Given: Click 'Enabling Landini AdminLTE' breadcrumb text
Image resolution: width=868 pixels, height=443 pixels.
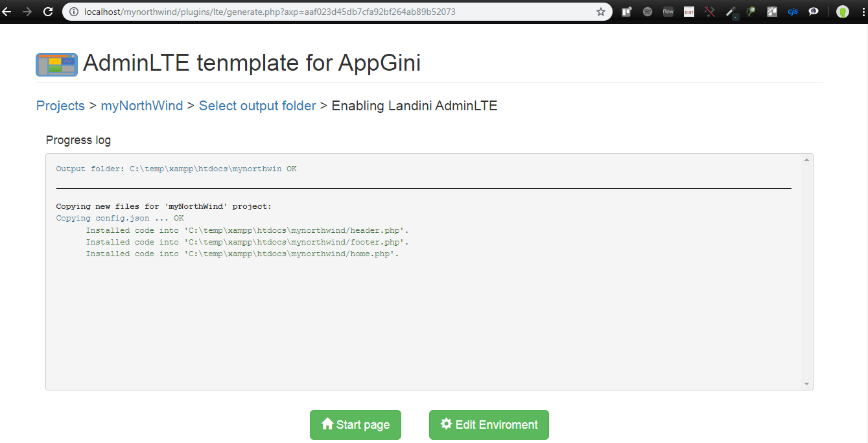Looking at the screenshot, I should [x=414, y=106].
